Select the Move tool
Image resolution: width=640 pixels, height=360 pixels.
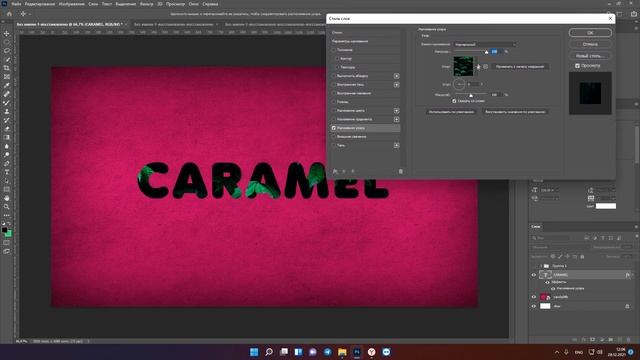(x=7, y=33)
